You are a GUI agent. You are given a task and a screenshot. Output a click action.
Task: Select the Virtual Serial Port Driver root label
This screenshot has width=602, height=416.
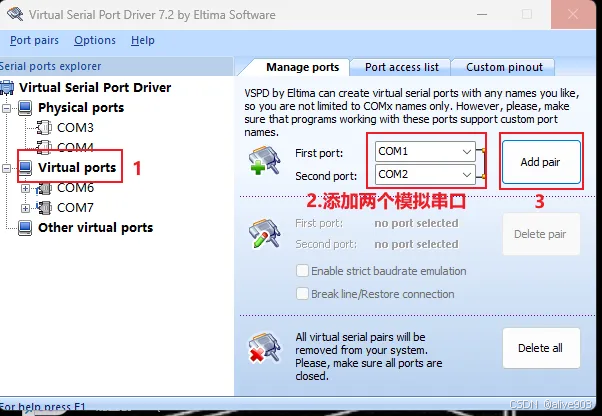click(95, 87)
